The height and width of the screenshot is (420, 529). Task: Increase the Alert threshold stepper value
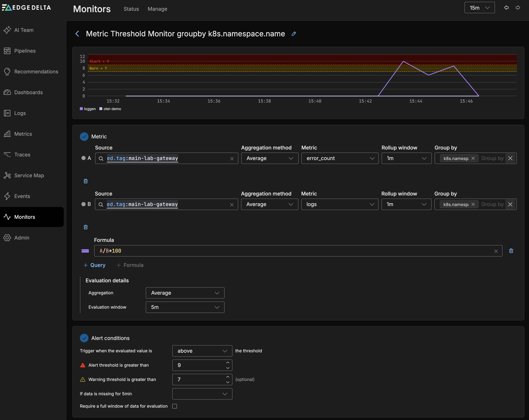tap(228, 363)
